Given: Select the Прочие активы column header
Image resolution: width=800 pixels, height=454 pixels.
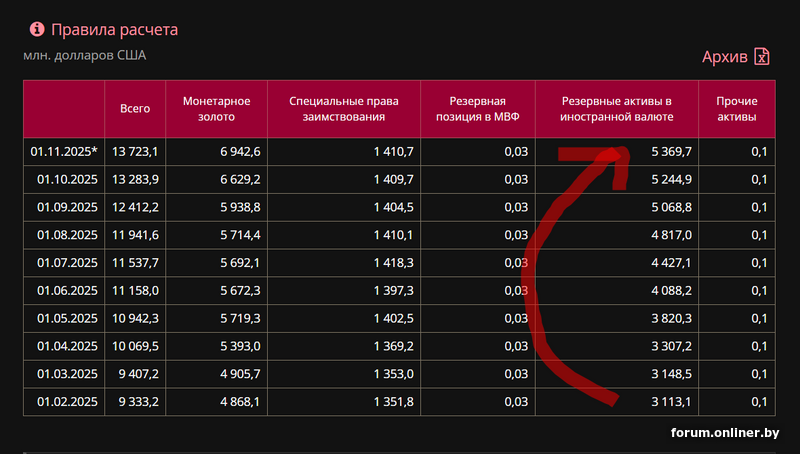Looking at the screenshot, I should tap(735, 109).
